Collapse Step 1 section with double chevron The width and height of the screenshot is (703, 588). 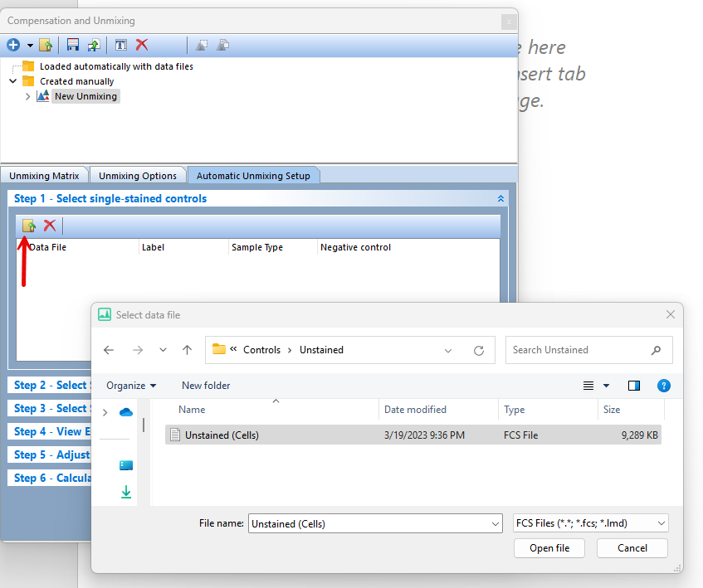(x=500, y=199)
